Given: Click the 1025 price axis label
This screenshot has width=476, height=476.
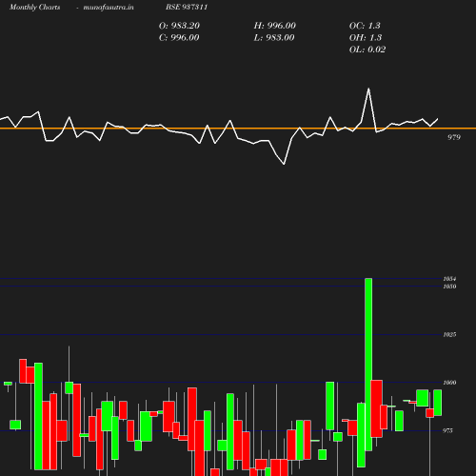Looking at the screenshot, I should pyautogui.click(x=449, y=335).
